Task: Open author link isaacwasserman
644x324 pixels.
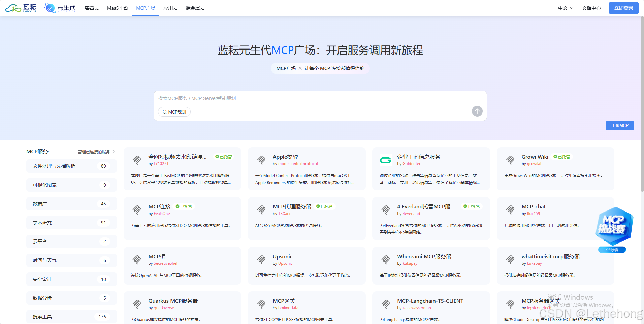Action: tap(417, 308)
